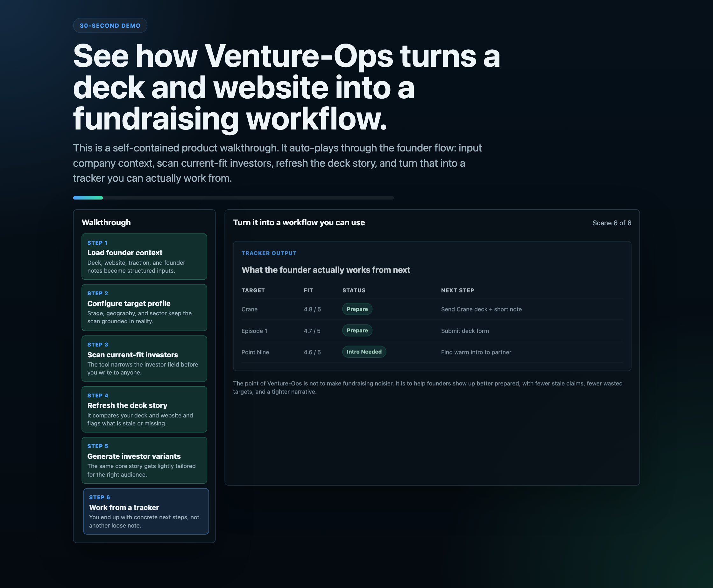
Task: Click the 30-SECOND DEMO badge
Action: (110, 25)
